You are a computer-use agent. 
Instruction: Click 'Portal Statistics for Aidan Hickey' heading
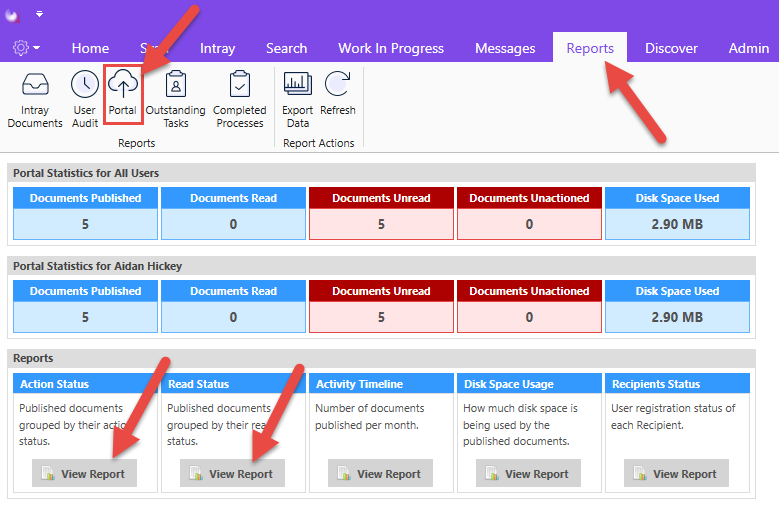tap(97, 266)
